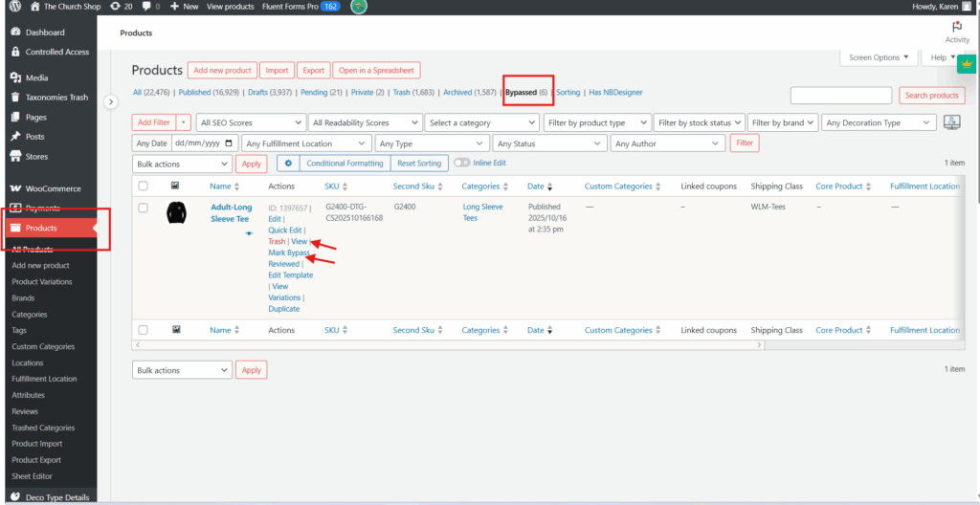The width and height of the screenshot is (980, 505).
Task: Click the updates icon showing 20
Action: pyautogui.click(x=122, y=7)
